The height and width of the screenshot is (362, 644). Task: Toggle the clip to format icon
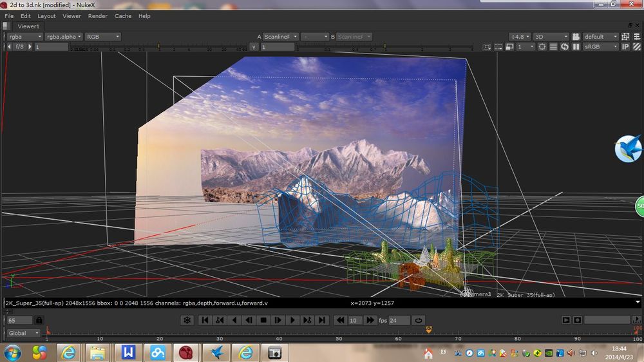click(498, 47)
